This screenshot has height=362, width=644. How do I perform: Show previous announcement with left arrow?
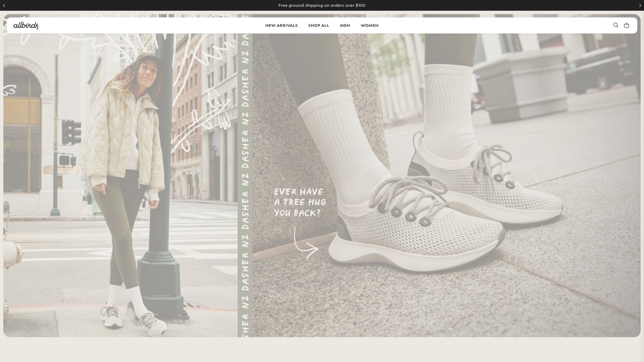4,5
